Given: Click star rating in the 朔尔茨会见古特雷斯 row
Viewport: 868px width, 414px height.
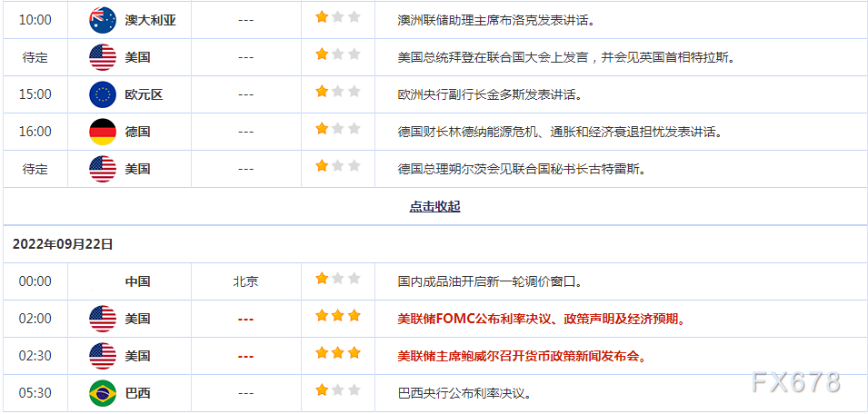Looking at the screenshot, I should point(338,165).
